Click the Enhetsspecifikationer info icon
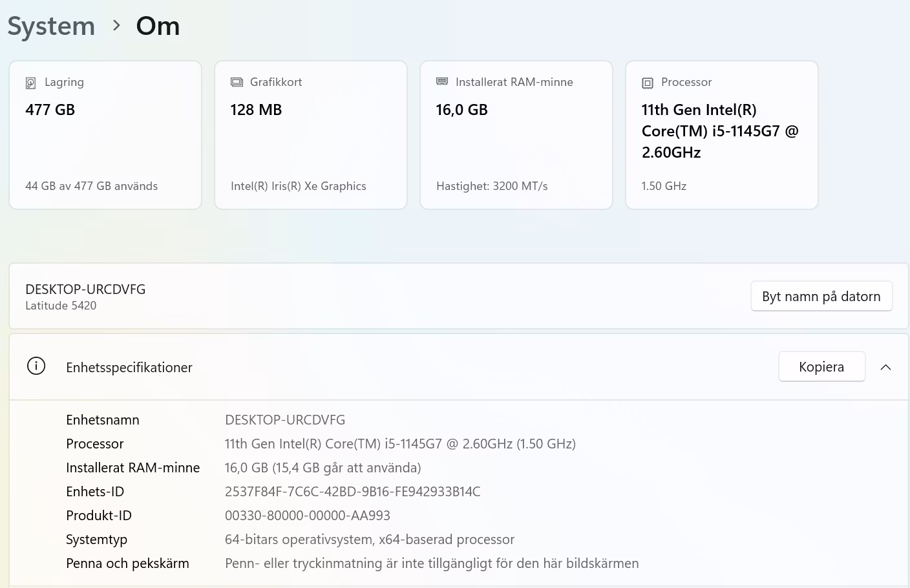The height and width of the screenshot is (588, 910). 36,366
